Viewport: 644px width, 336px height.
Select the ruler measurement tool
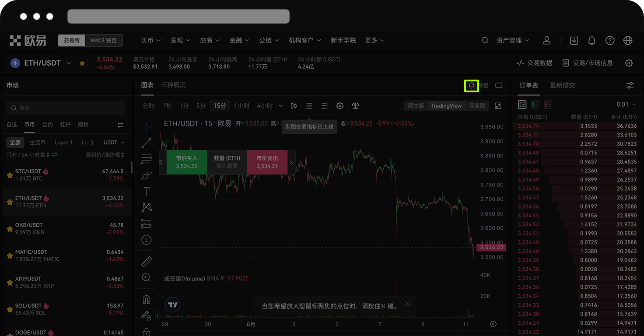pos(147,261)
